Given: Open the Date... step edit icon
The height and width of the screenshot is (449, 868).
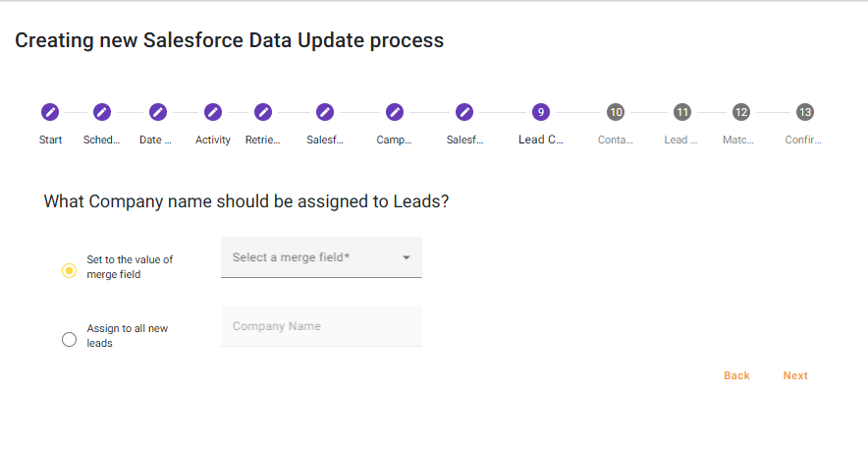Looking at the screenshot, I should (x=157, y=112).
